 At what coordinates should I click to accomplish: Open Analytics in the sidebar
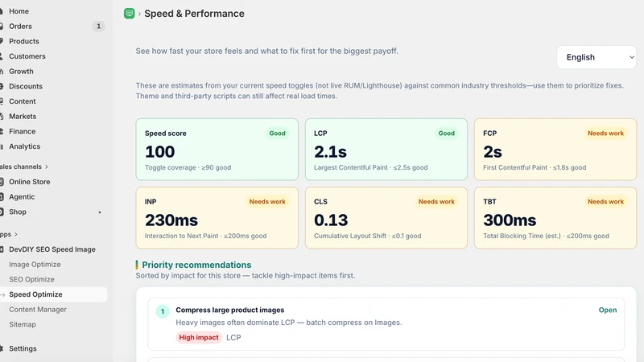click(25, 146)
